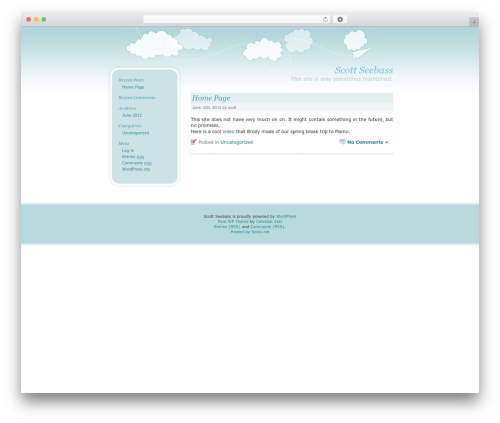Image resolution: width=500 pixels, height=423 pixels.
Task: Click the red close window button
Action: tap(29, 19)
